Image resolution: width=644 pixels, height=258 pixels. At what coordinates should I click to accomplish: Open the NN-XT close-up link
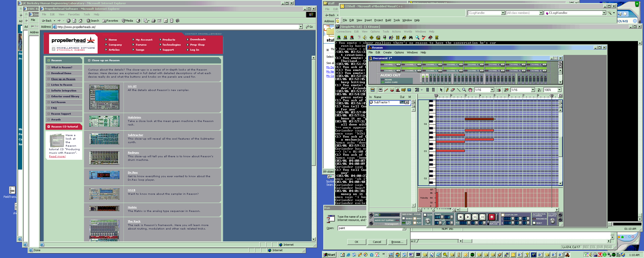click(x=132, y=86)
